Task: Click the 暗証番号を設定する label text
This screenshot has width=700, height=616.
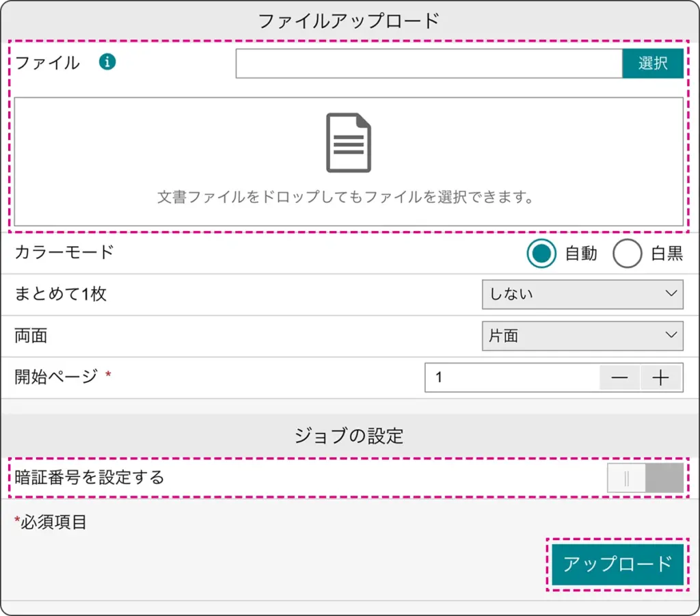Action: (x=90, y=477)
